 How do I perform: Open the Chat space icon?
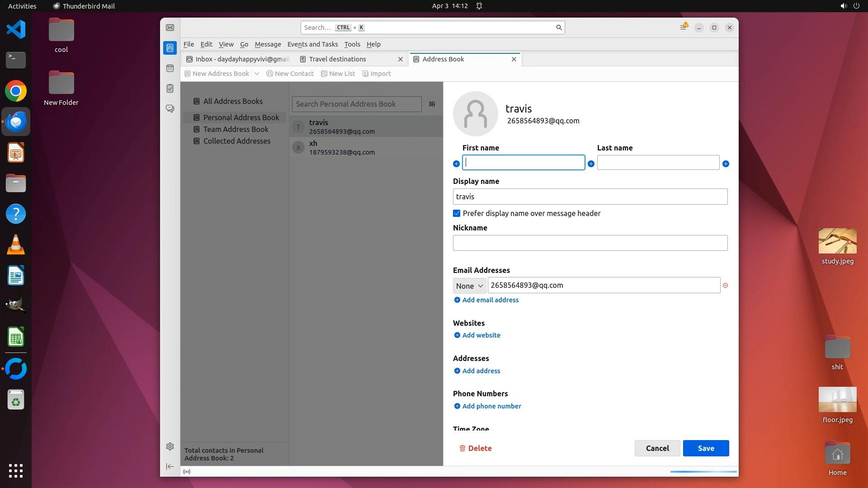point(170,109)
